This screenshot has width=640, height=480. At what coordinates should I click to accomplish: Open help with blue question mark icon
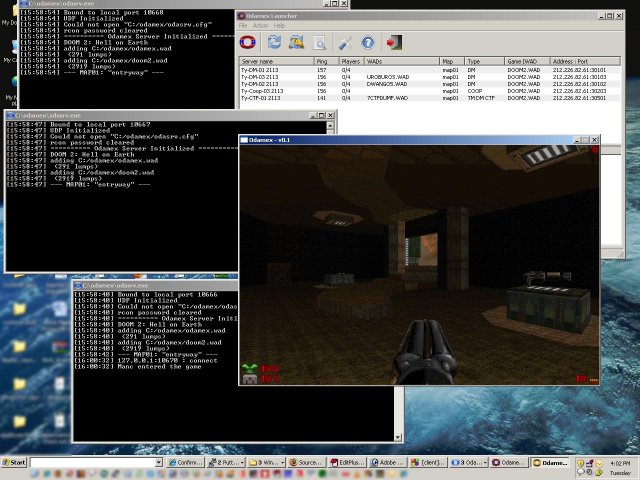(368, 42)
